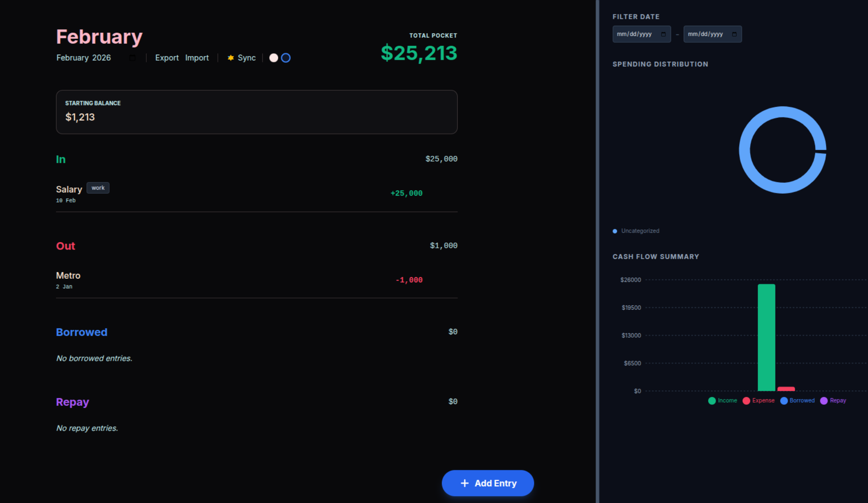
Task: Click calendar icon in end filter date
Action: click(734, 34)
